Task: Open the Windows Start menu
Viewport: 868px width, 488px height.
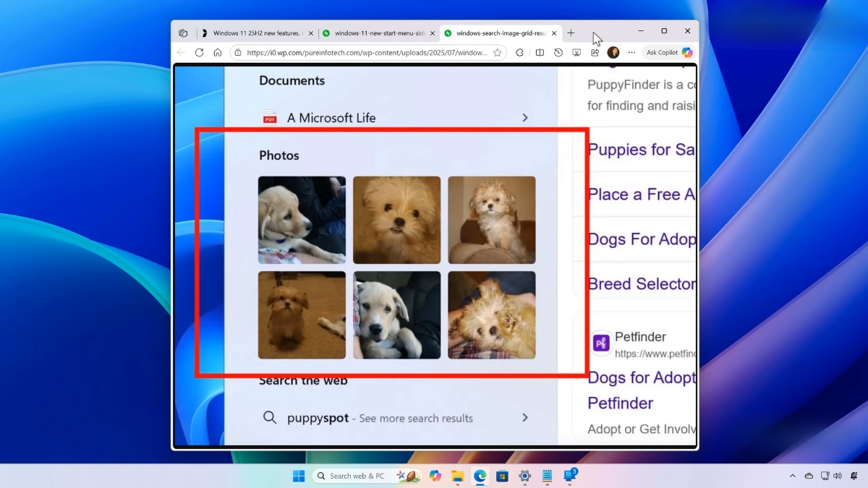Action: coord(298,476)
